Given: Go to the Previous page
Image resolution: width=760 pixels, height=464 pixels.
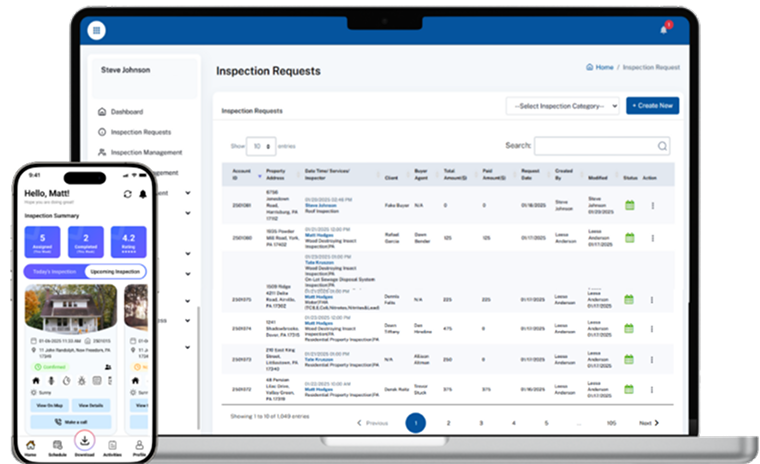Looking at the screenshot, I should [372, 423].
